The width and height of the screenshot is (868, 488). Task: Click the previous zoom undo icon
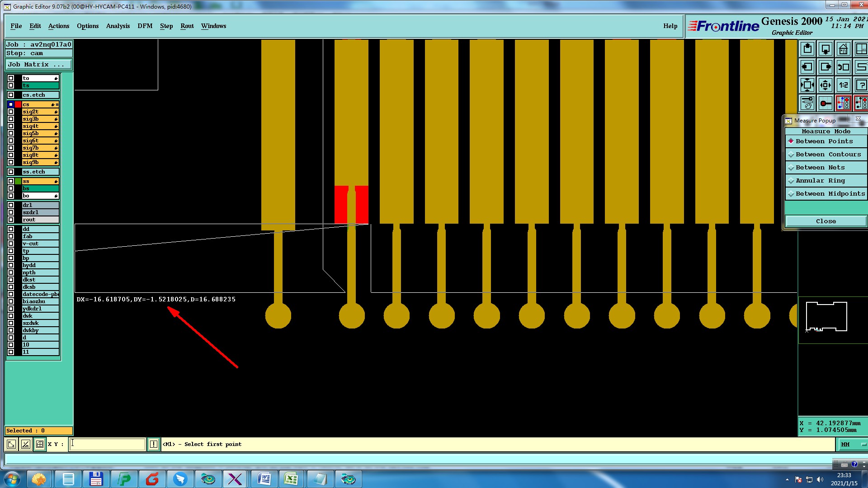click(x=843, y=67)
